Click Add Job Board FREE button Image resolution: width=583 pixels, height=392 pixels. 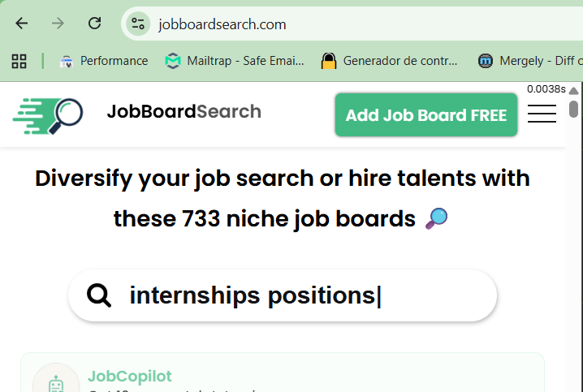click(x=426, y=114)
